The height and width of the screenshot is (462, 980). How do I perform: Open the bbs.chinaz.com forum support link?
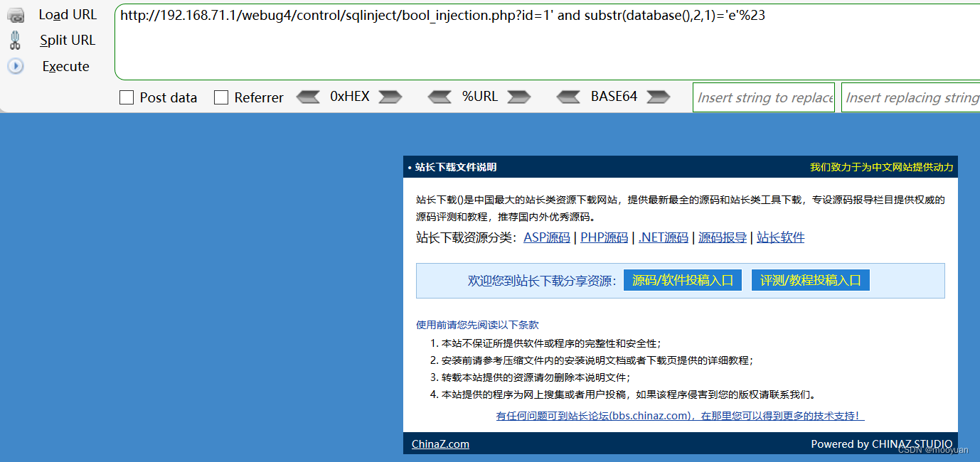point(681,416)
